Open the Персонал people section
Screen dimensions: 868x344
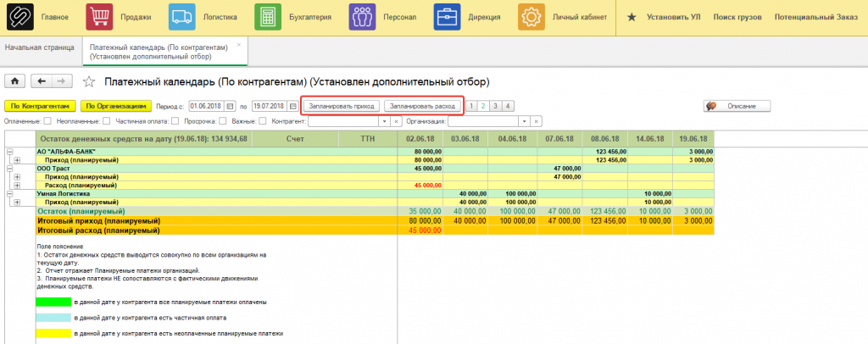(x=363, y=17)
